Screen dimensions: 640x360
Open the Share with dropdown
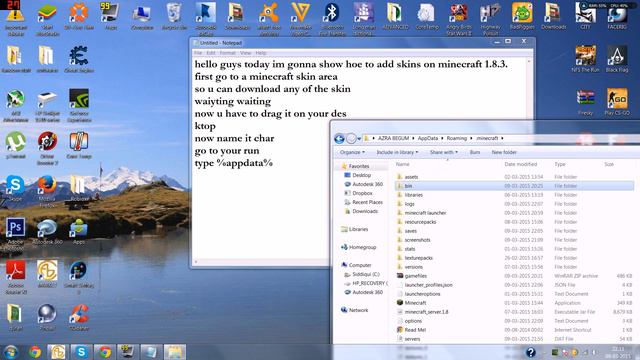[444, 152]
